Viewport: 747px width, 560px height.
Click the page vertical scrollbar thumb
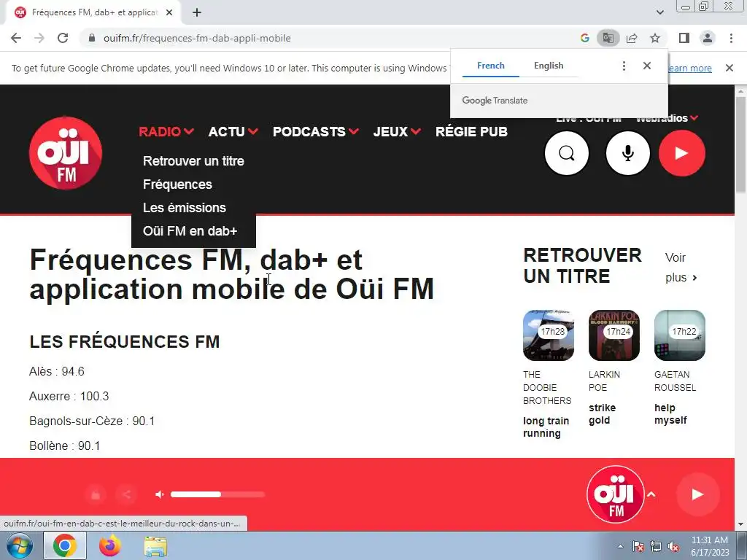tap(740, 144)
